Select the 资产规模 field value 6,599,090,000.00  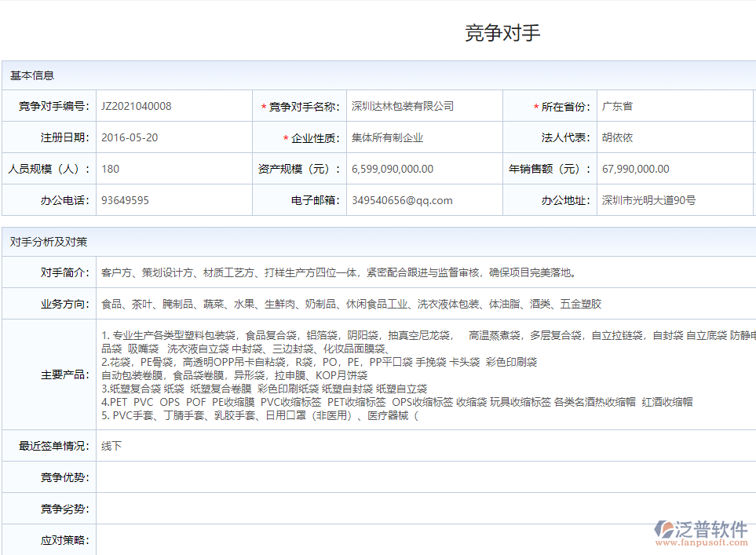point(424,169)
